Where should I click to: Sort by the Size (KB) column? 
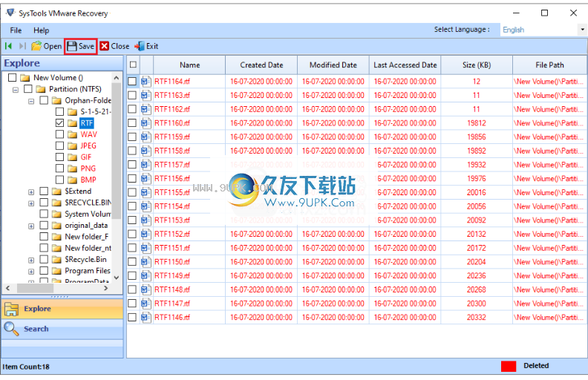477,65
